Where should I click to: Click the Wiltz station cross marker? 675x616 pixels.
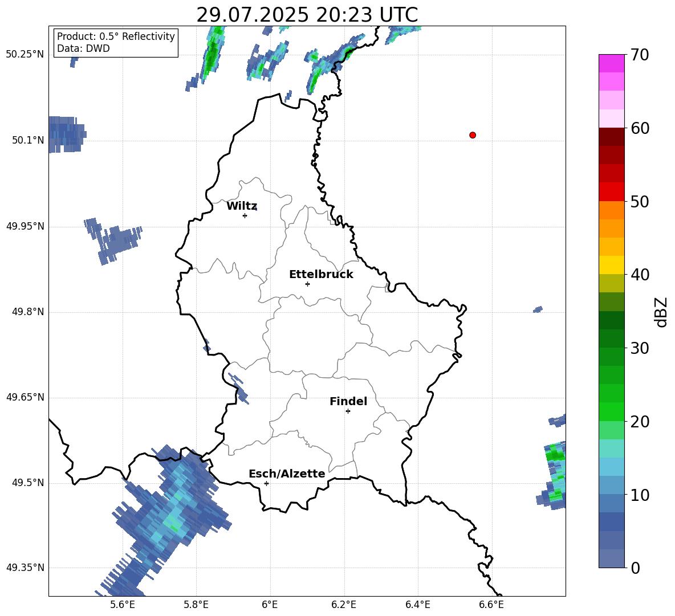click(x=245, y=215)
